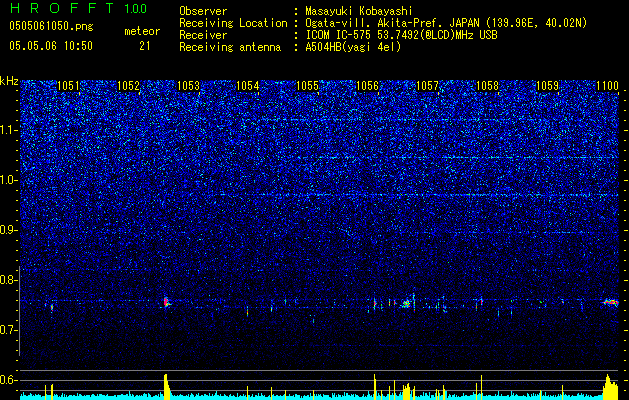The height and width of the screenshot is (400, 629).
Task: Select the file name 0505061050.png
Action: point(51,27)
